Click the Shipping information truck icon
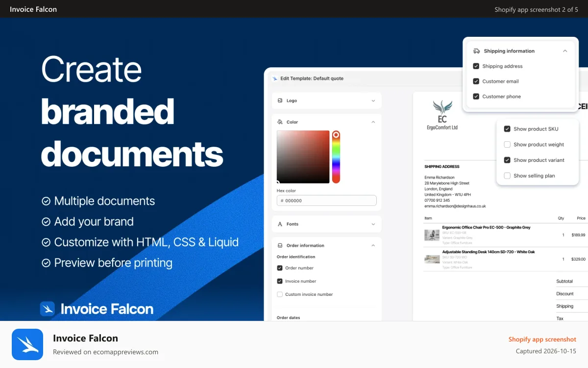This screenshot has height=368, width=588. coord(476,51)
